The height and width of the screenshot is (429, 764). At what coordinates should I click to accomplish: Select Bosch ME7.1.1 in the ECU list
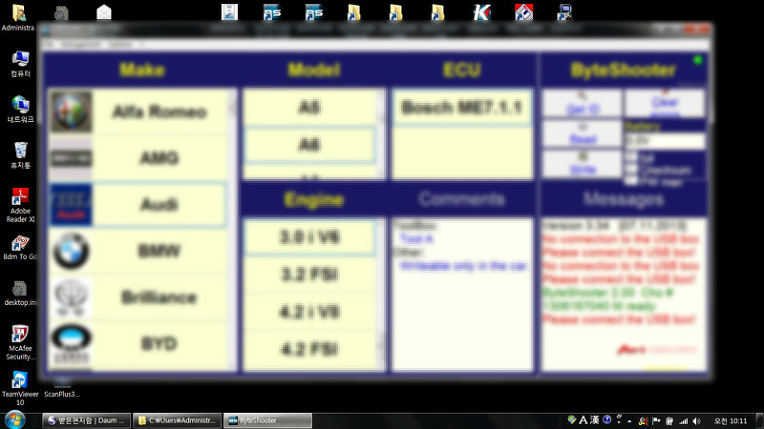pyautogui.click(x=461, y=107)
